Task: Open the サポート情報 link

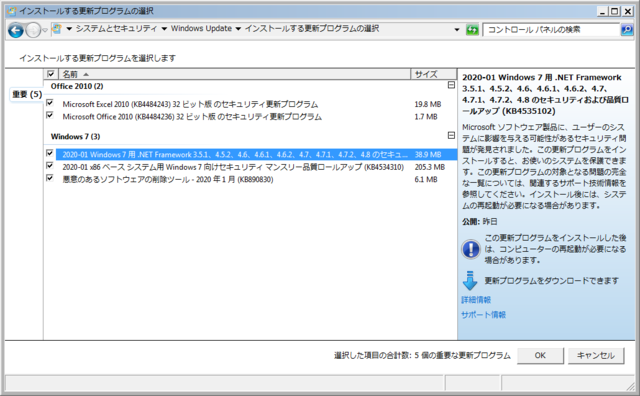Action: [483, 315]
